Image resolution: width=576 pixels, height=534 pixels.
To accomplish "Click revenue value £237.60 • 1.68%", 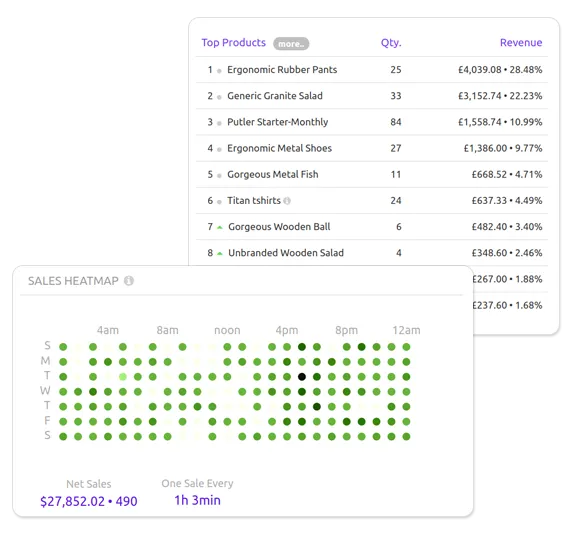I will pos(508,305).
